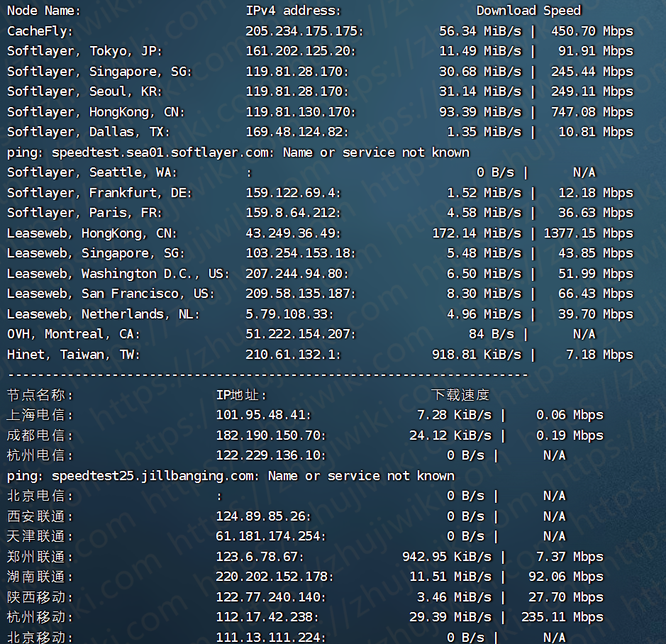
Task: Click the speedtest25.jillbanging.com ping error line
Action: [231, 476]
